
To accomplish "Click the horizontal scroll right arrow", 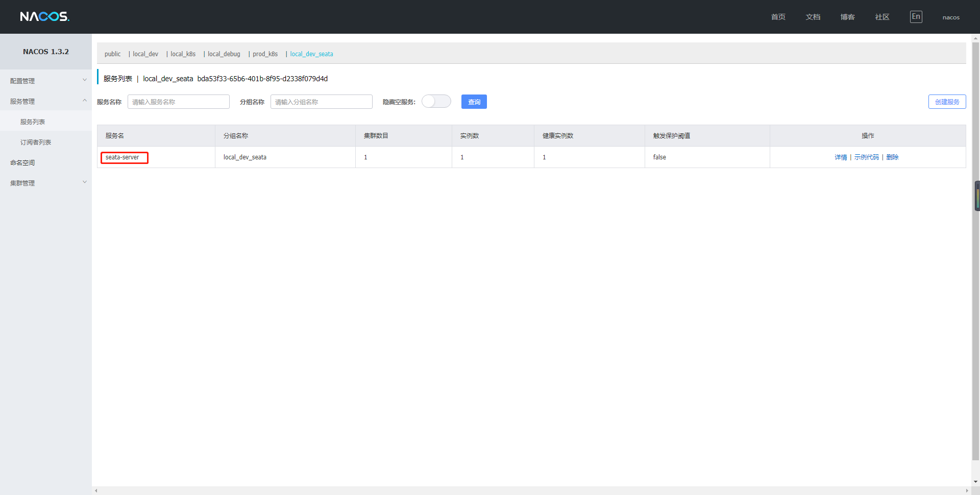I will (x=967, y=491).
